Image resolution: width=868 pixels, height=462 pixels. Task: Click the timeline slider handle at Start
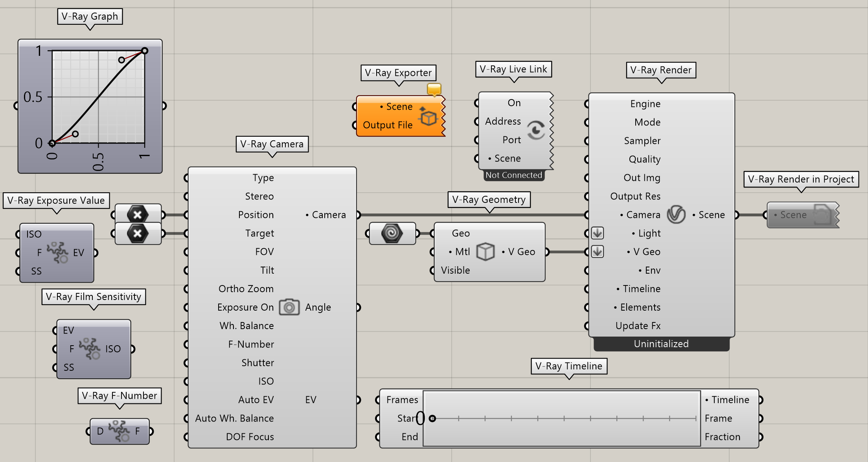[x=432, y=418]
